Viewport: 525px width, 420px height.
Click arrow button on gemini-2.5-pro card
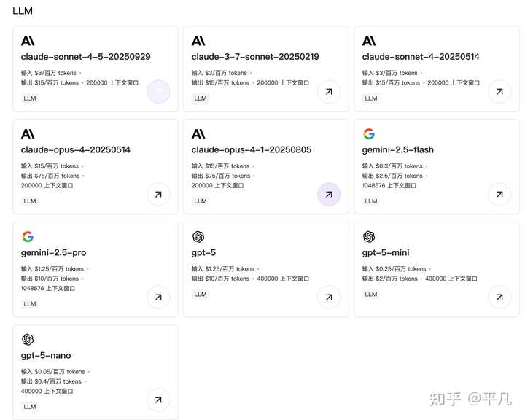click(x=158, y=297)
